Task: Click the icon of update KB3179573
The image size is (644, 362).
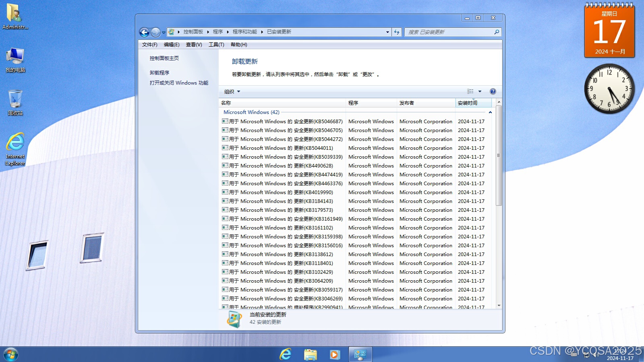Action: (x=225, y=210)
